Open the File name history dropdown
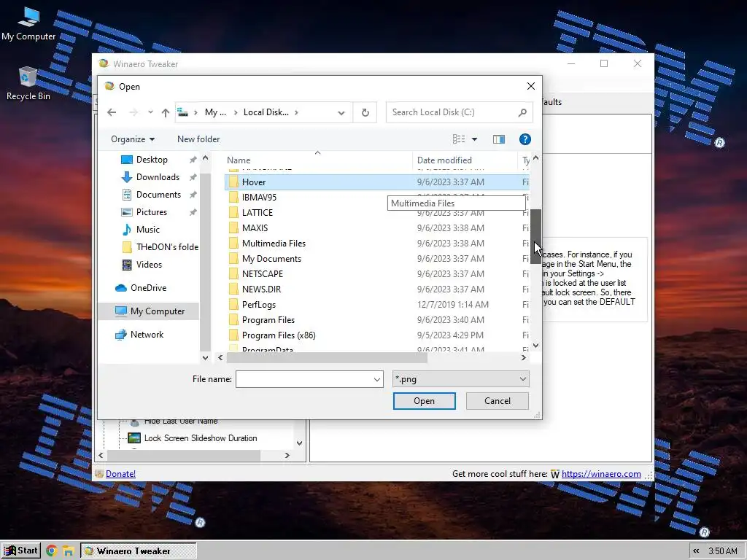The width and height of the screenshot is (747, 560). click(377, 379)
